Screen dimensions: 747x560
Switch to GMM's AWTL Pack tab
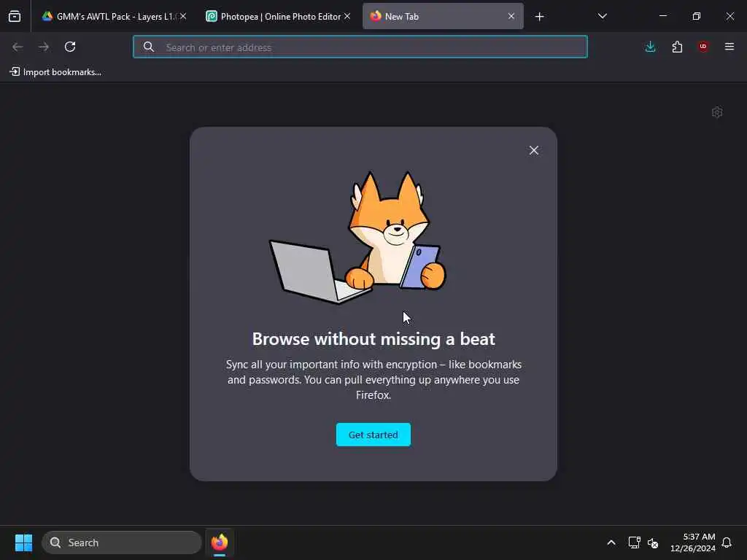[x=115, y=16]
